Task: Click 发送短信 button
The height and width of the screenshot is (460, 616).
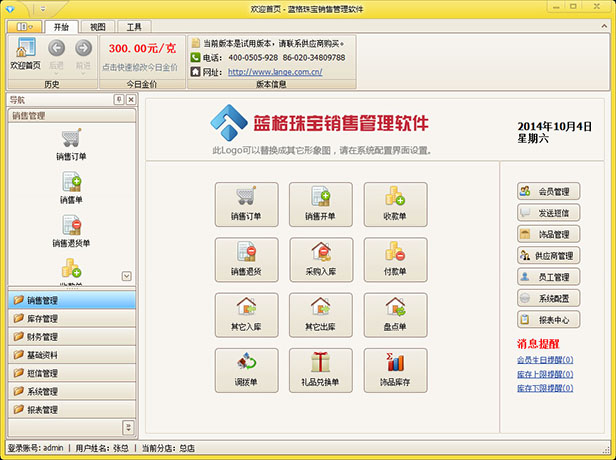Action: coord(548,213)
